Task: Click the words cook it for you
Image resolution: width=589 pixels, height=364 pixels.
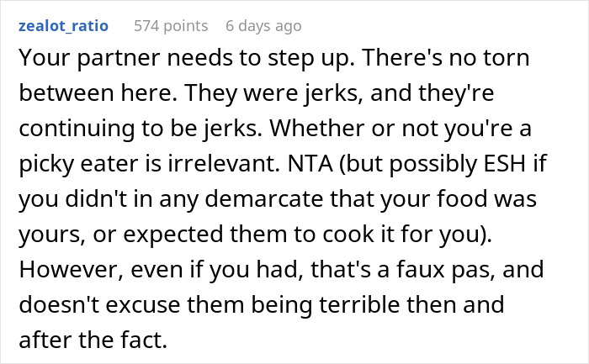Action: pos(401,235)
